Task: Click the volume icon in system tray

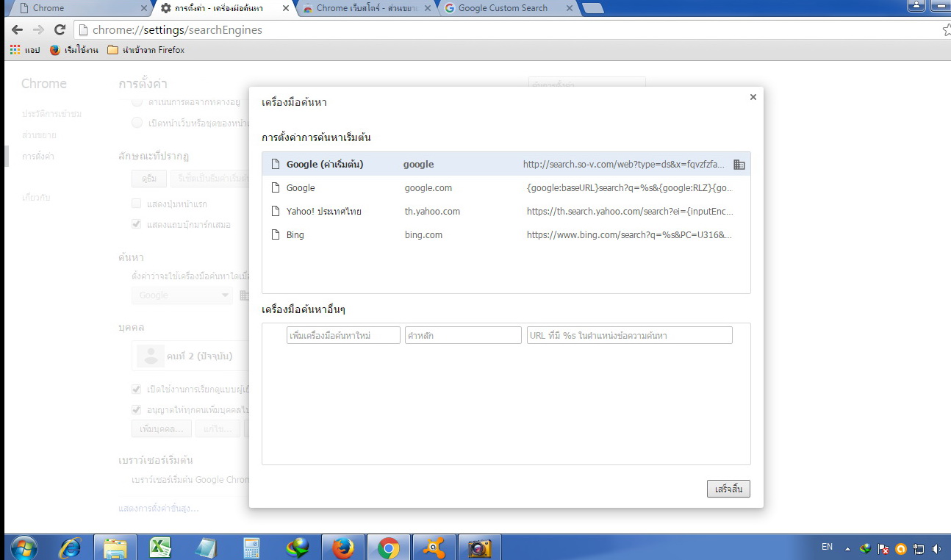Action: pos(936,548)
